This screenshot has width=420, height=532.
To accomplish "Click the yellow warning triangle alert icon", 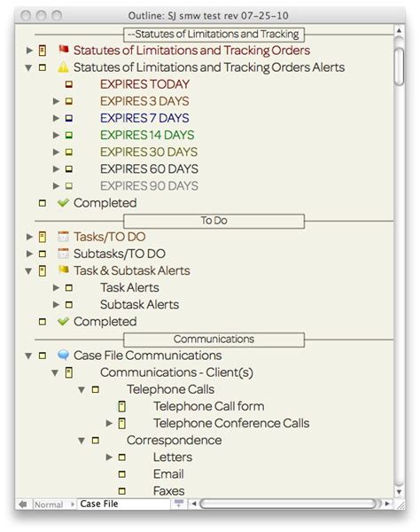I will tap(64, 66).
